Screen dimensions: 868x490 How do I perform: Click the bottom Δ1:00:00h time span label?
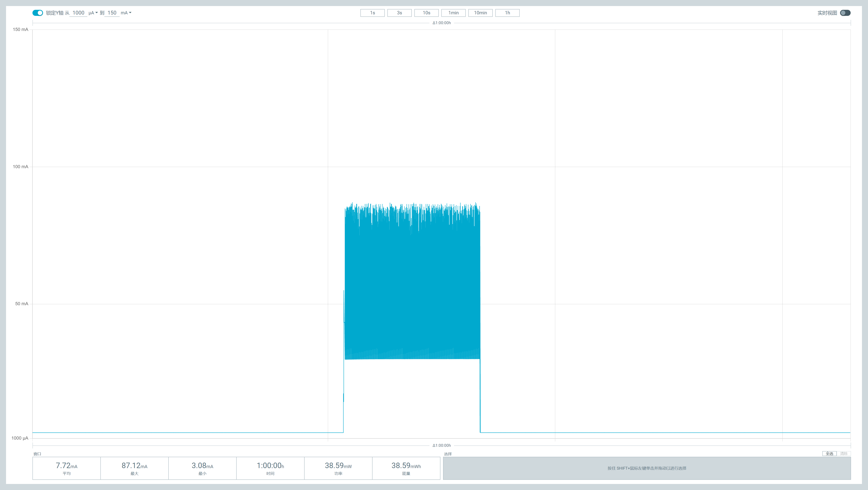[x=441, y=445]
